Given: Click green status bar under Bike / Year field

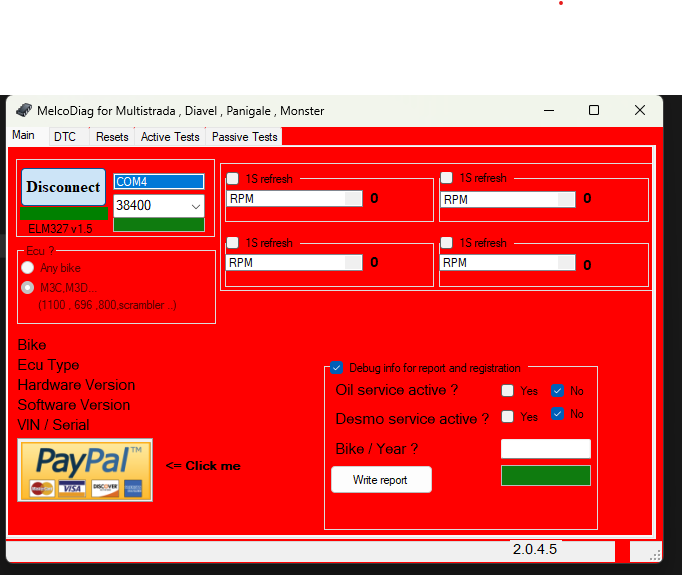Looking at the screenshot, I should 546,475.
